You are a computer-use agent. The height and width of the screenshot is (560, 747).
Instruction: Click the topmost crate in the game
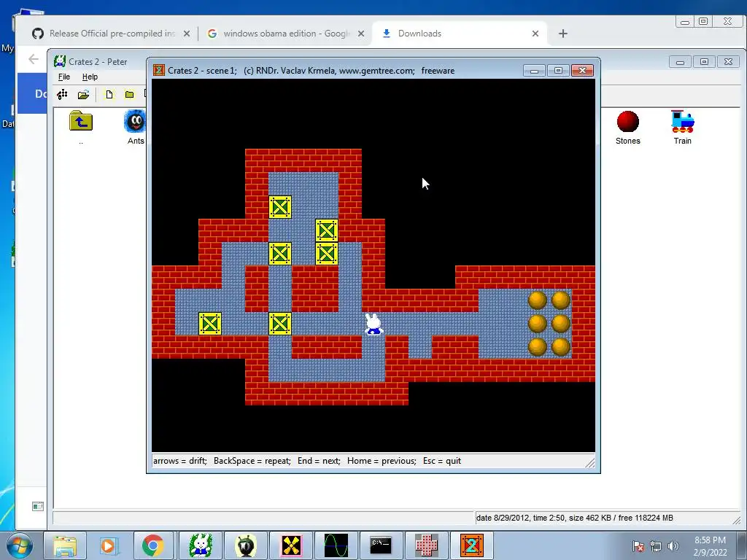(x=280, y=207)
